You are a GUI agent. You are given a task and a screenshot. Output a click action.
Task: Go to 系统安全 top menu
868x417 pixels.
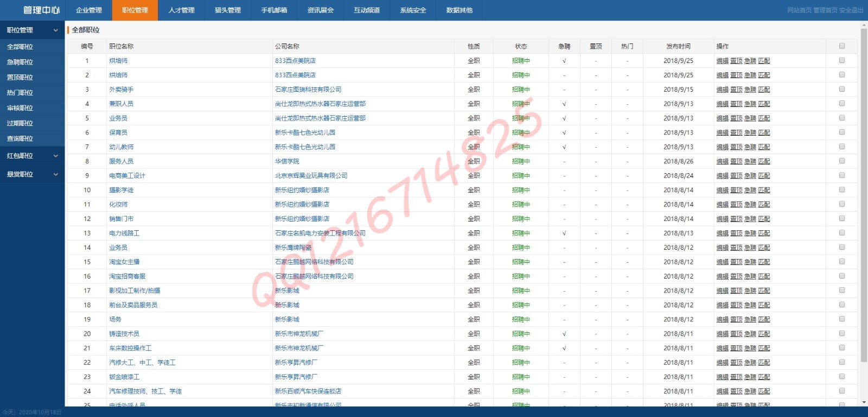tap(413, 10)
